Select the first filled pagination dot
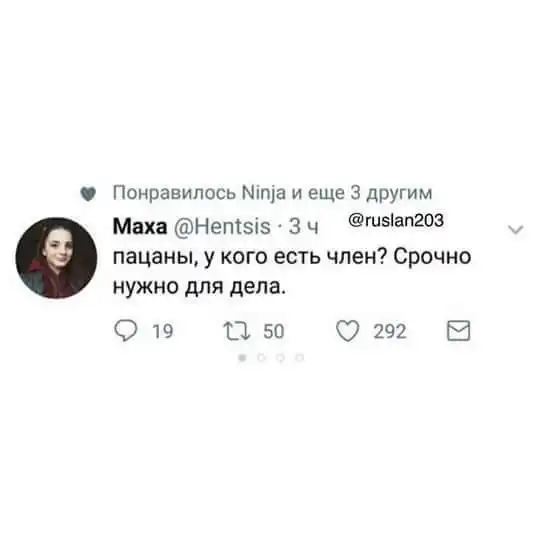The width and height of the screenshot is (540, 540). tap(242, 358)
